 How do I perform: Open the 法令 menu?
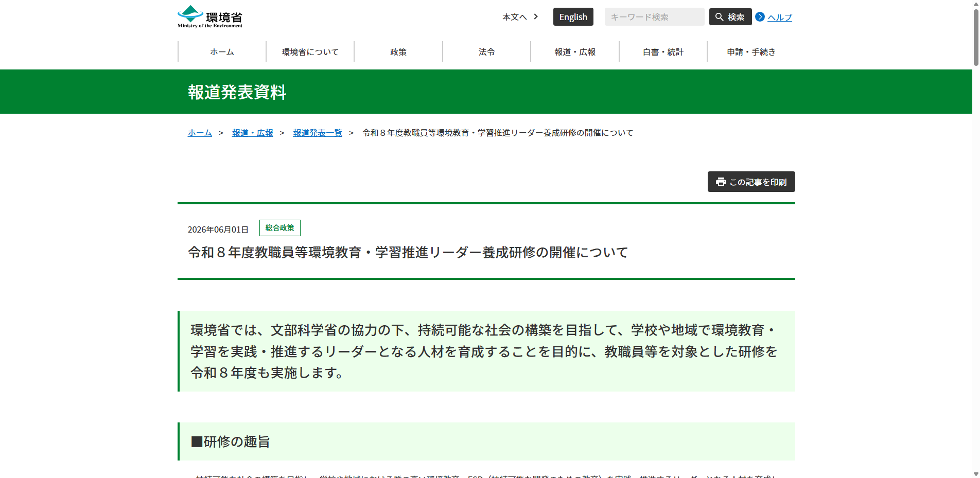[486, 52]
